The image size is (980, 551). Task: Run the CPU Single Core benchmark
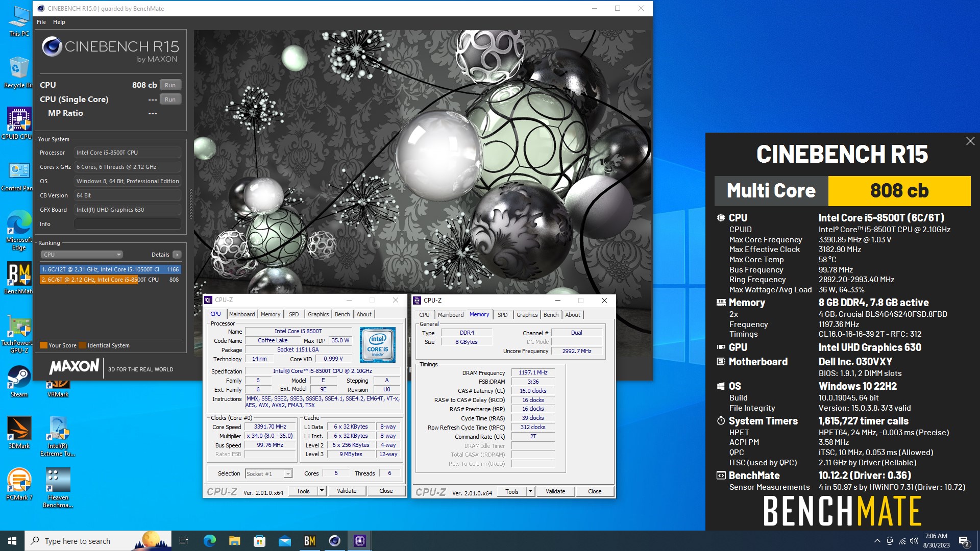pos(170,99)
